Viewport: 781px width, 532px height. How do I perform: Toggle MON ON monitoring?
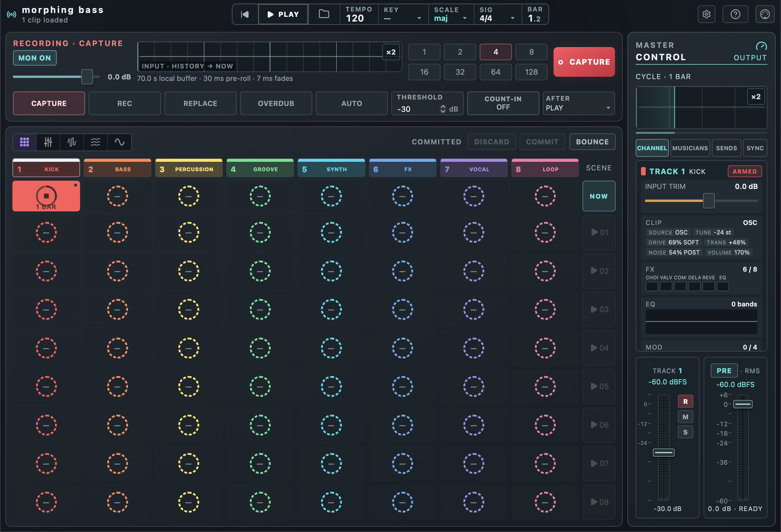(x=35, y=58)
